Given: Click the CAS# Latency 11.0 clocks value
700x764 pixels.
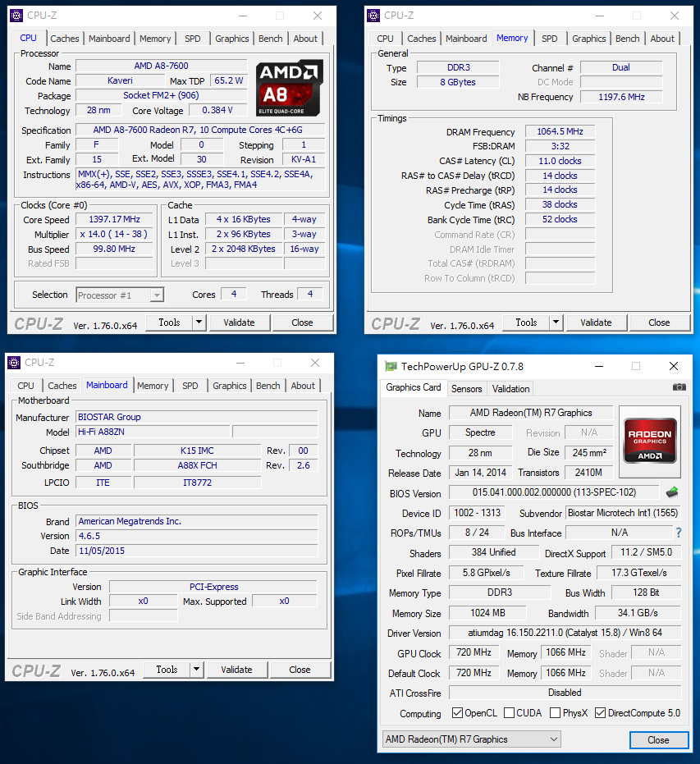Looking at the screenshot, I should coord(560,161).
